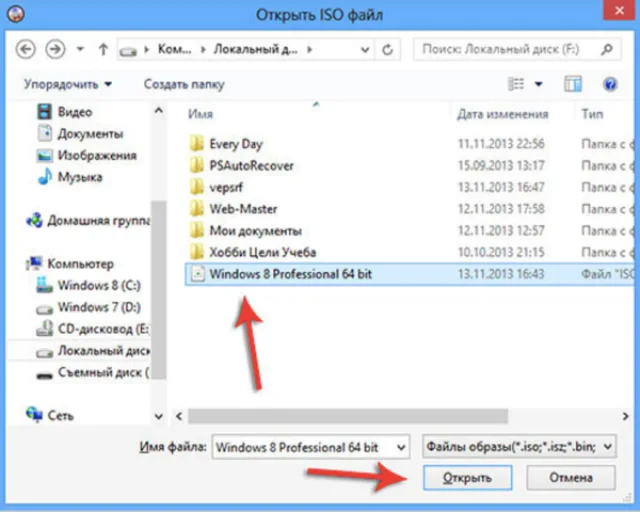
Task: Sort by Дата изменения column
Action: (x=502, y=114)
